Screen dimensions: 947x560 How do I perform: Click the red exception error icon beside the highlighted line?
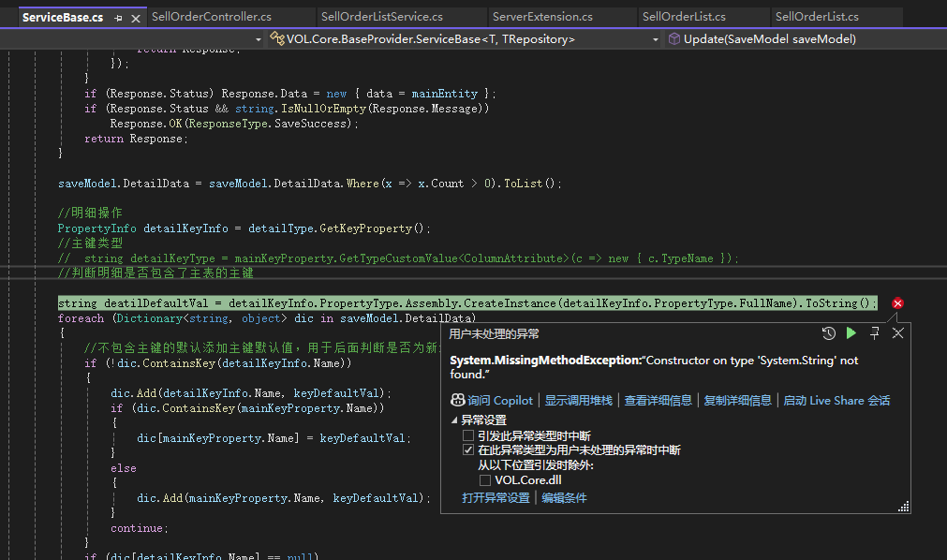(x=897, y=303)
